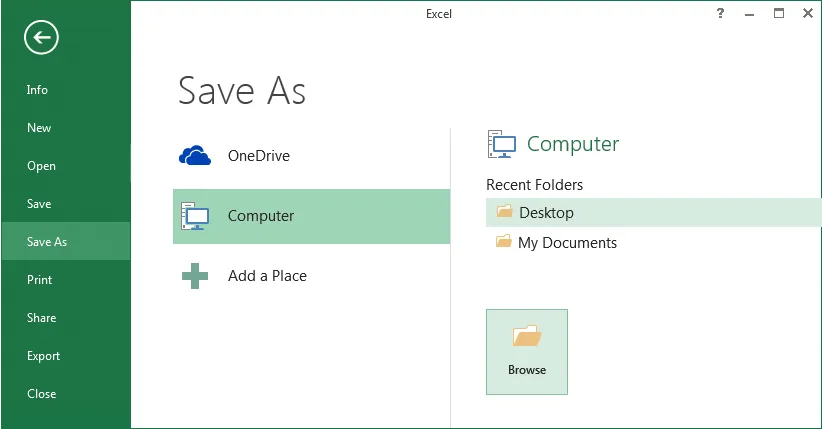Click the Desktop folder icon
822x429 pixels.
504,212
